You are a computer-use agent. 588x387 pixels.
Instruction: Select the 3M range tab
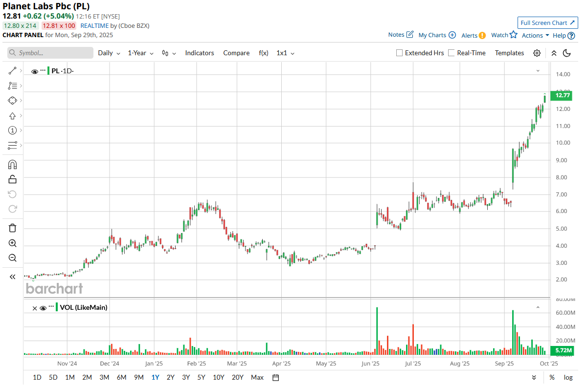point(104,377)
